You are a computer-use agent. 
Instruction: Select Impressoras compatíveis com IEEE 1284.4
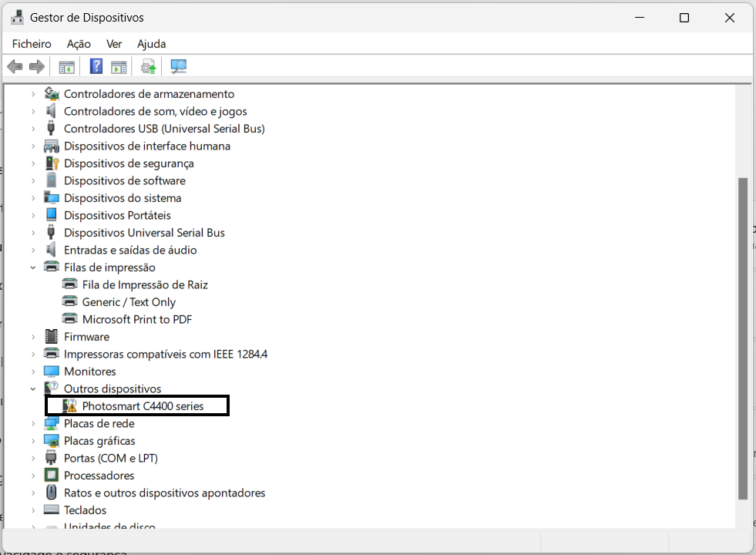coord(166,354)
